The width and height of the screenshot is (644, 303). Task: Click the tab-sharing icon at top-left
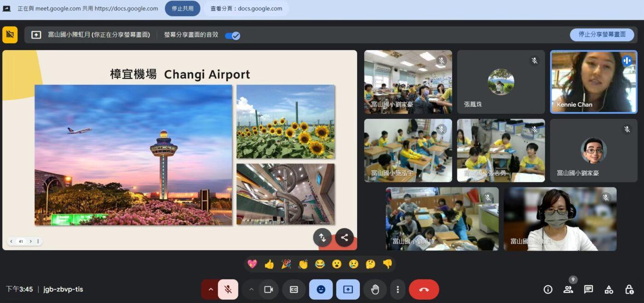(6, 8)
